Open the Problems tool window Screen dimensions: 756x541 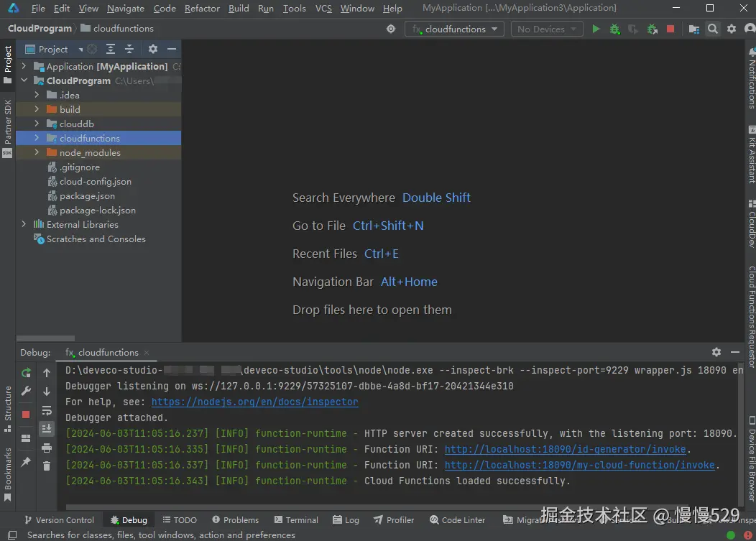[235, 519]
